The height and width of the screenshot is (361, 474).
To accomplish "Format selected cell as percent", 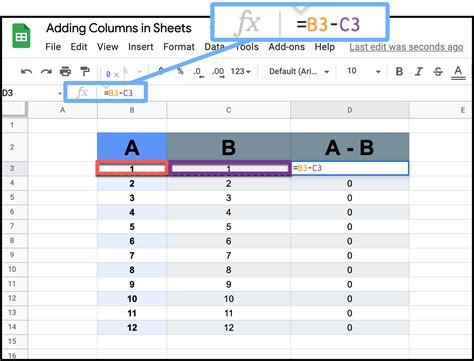I will click(180, 71).
